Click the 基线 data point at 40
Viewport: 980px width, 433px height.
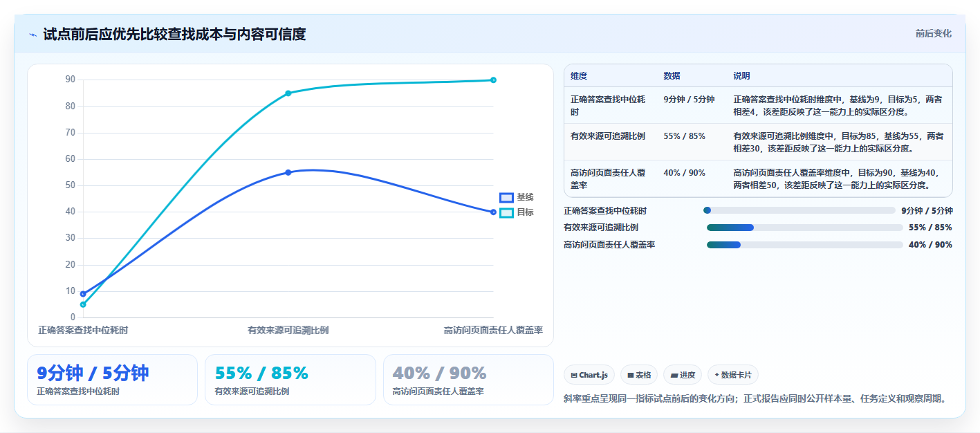click(493, 212)
